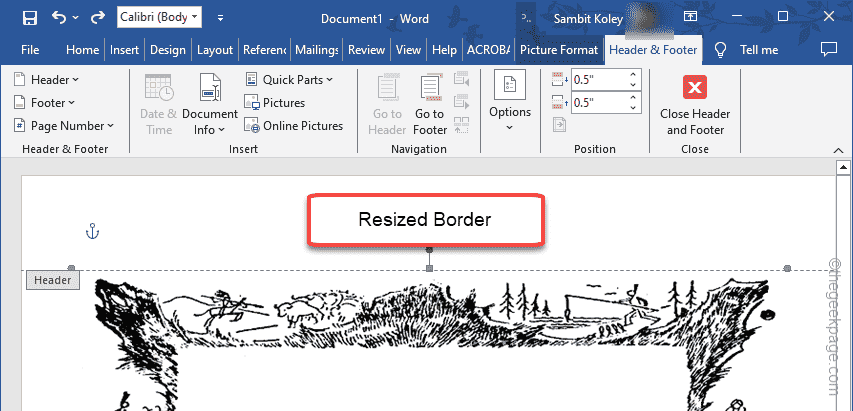Viewport: 853px width, 411px height.
Task: Switch to the Picture Format tab
Action: tap(560, 50)
